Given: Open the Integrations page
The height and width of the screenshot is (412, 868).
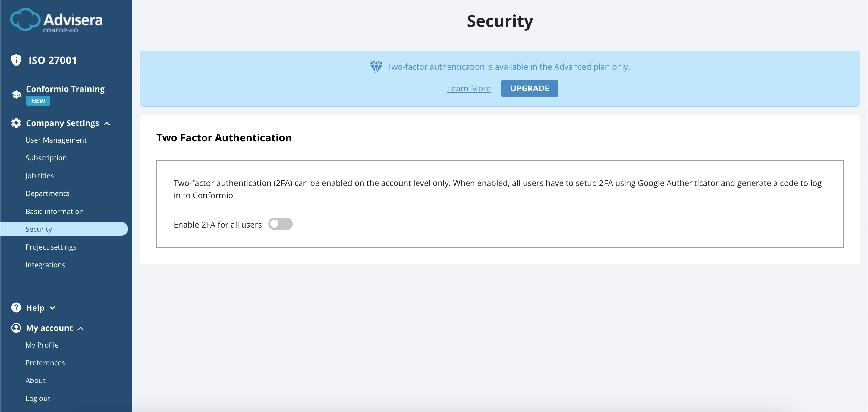Looking at the screenshot, I should pos(45,264).
